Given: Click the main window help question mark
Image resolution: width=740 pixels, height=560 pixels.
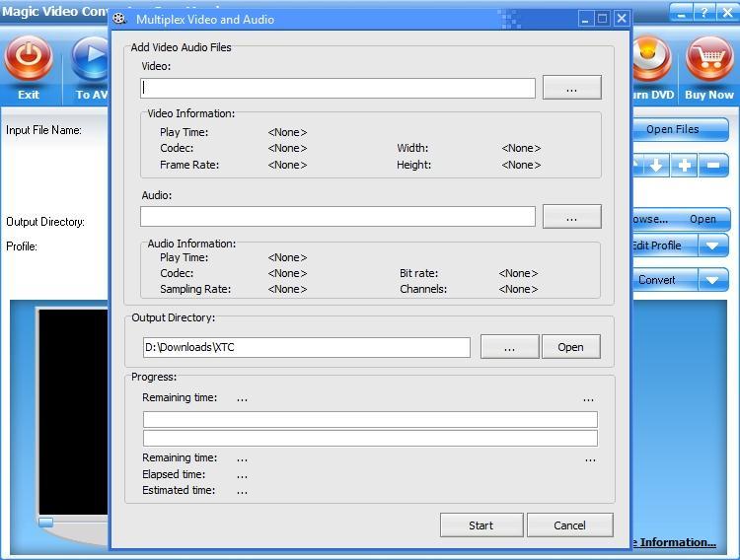Looking at the screenshot, I should pyautogui.click(x=703, y=12).
